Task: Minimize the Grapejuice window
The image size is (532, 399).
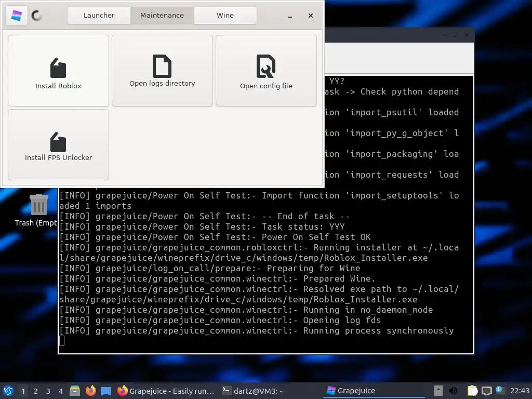Action: tap(290, 16)
